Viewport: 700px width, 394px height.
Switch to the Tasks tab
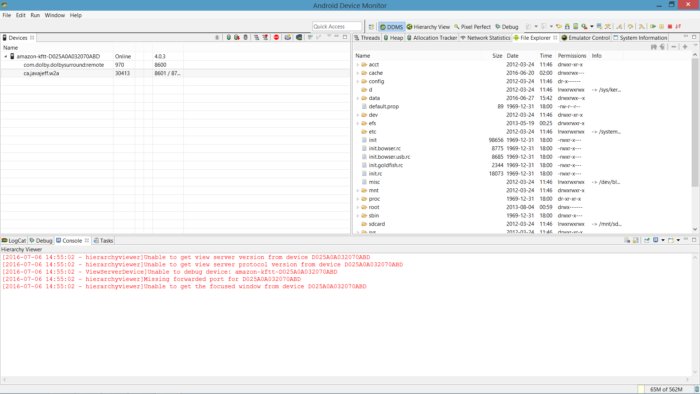103,241
